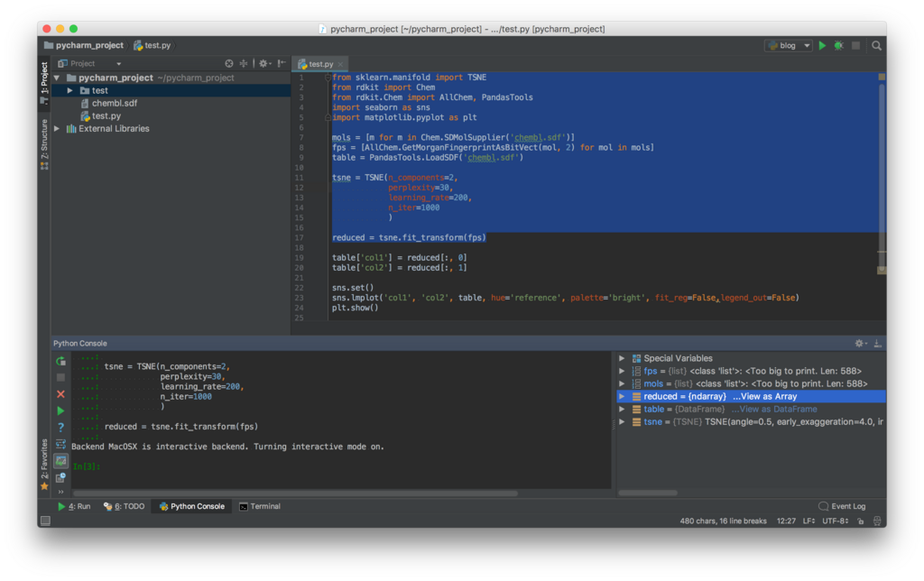Viewport: 924px width, 581px height.
Task: Toggle show variables button in console
Action: coord(60,461)
